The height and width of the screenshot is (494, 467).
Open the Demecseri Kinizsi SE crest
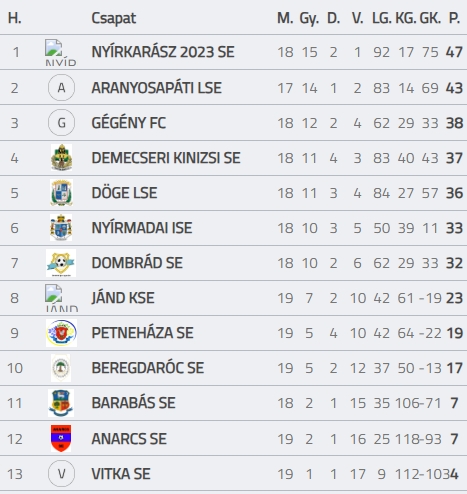click(61, 158)
